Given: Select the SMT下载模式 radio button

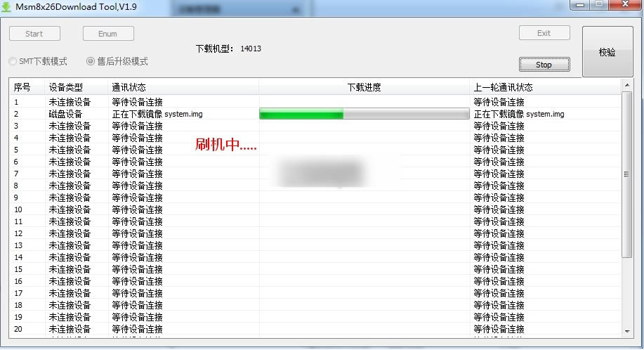Looking at the screenshot, I should click(13, 62).
